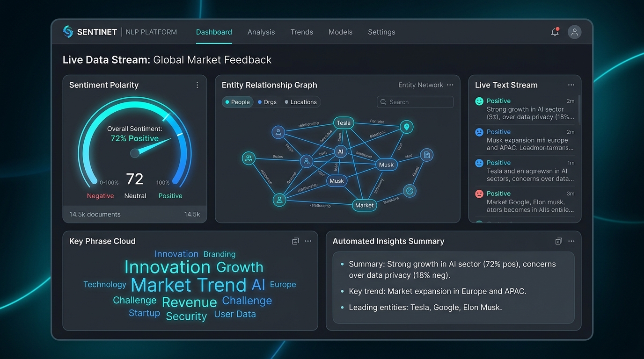Viewport: 644px width, 359px height.
Task: Copy the Automated Insights Summary panel
Action: pyautogui.click(x=558, y=241)
